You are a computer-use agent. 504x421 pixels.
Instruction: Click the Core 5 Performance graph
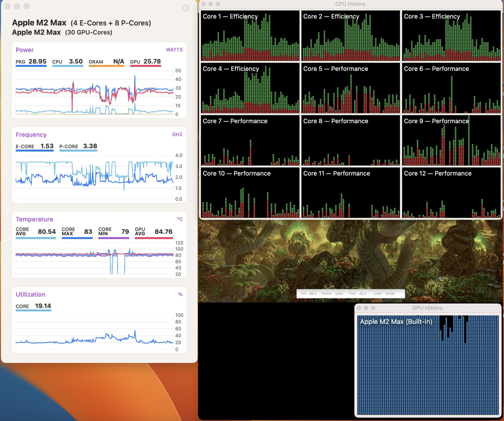tap(350, 88)
